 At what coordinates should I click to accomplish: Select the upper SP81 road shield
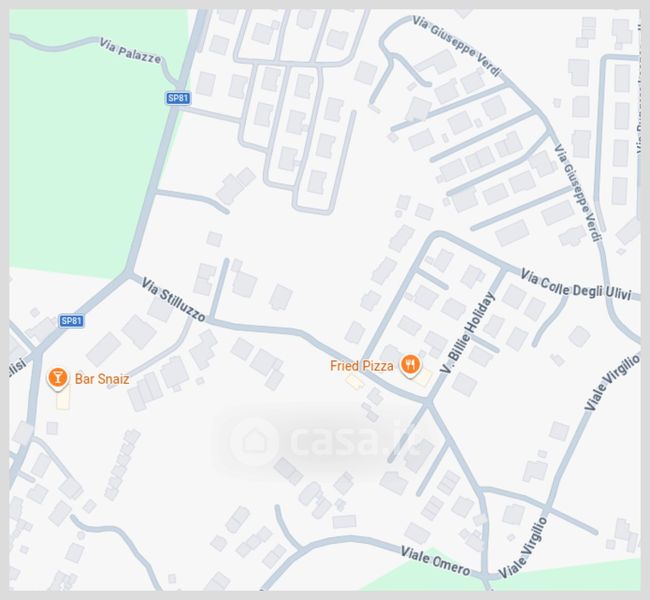(178, 98)
